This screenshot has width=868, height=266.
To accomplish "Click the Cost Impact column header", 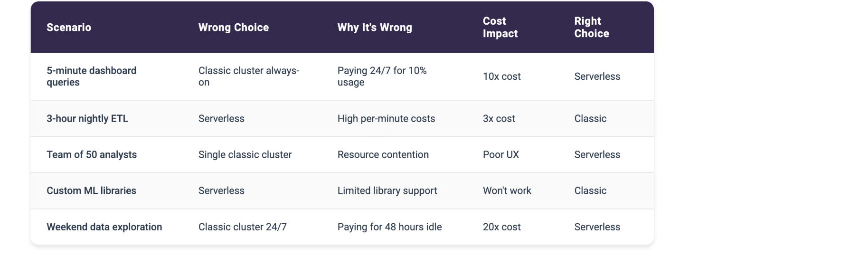I will coord(500,27).
